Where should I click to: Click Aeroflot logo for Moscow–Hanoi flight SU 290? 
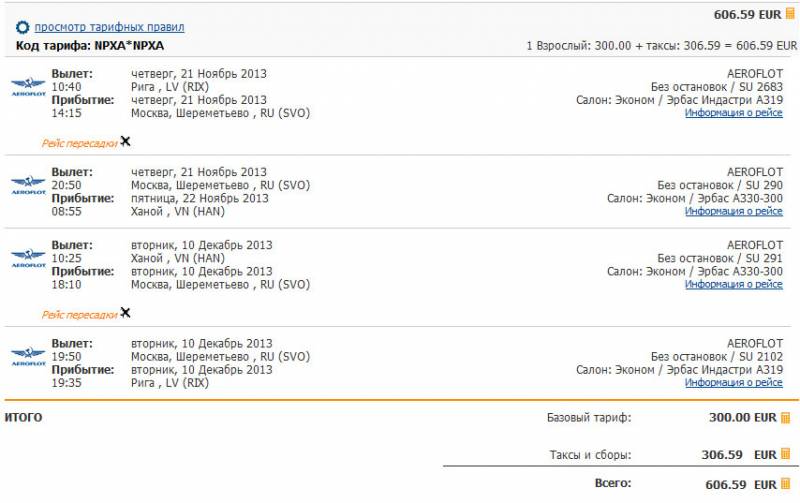(29, 185)
